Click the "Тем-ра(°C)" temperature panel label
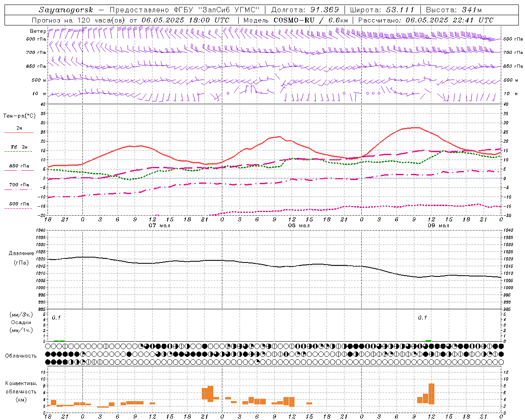The image size is (525, 420). click(x=19, y=116)
